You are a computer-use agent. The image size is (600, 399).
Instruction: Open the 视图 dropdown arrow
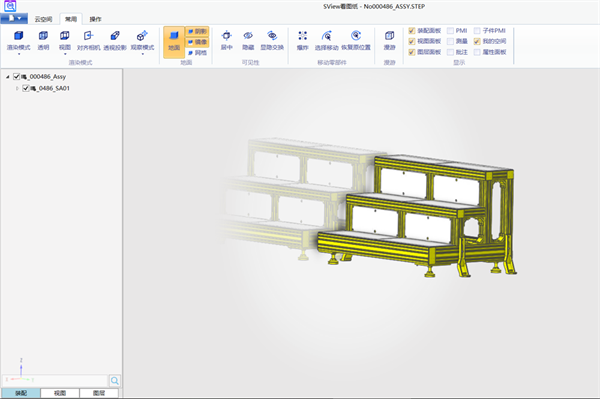coord(65,54)
